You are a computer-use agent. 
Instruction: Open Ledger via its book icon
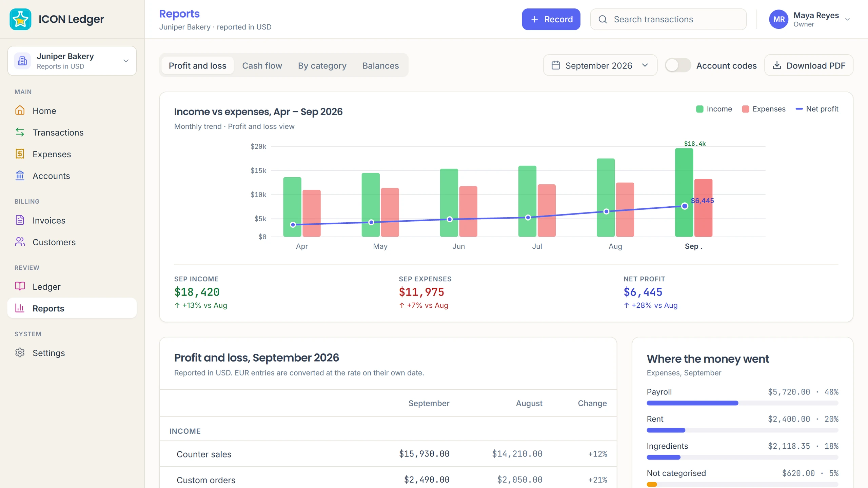(x=20, y=286)
